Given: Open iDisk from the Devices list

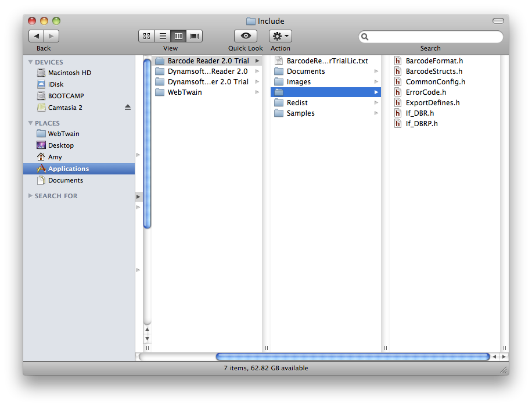Looking at the screenshot, I should tap(56, 84).
